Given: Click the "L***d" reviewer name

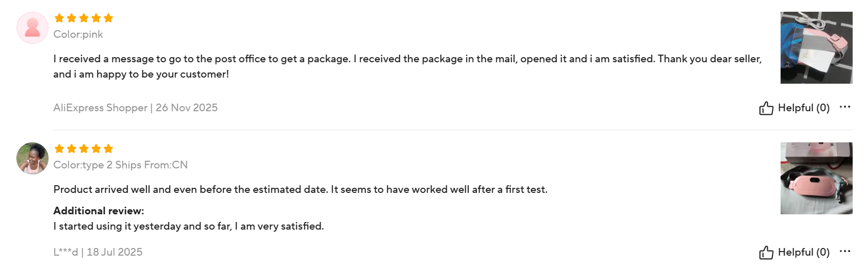Looking at the screenshot, I should coord(65,252).
